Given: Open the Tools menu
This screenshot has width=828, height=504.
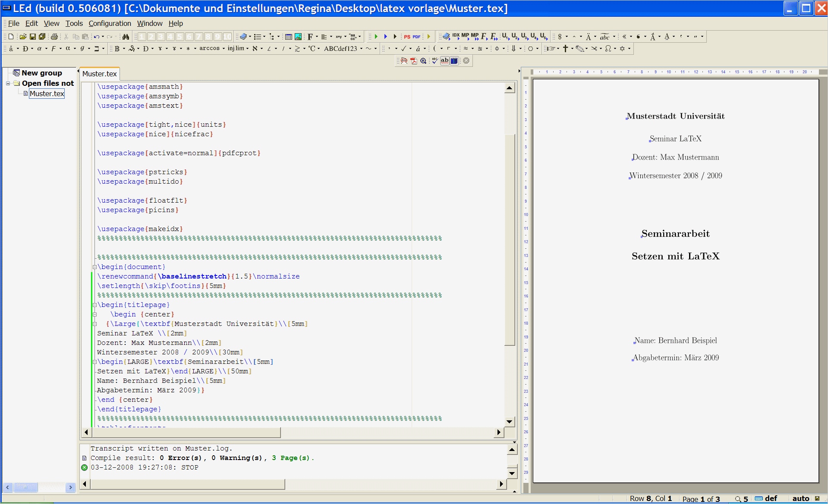Looking at the screenshot, I should tap(74, 23).
